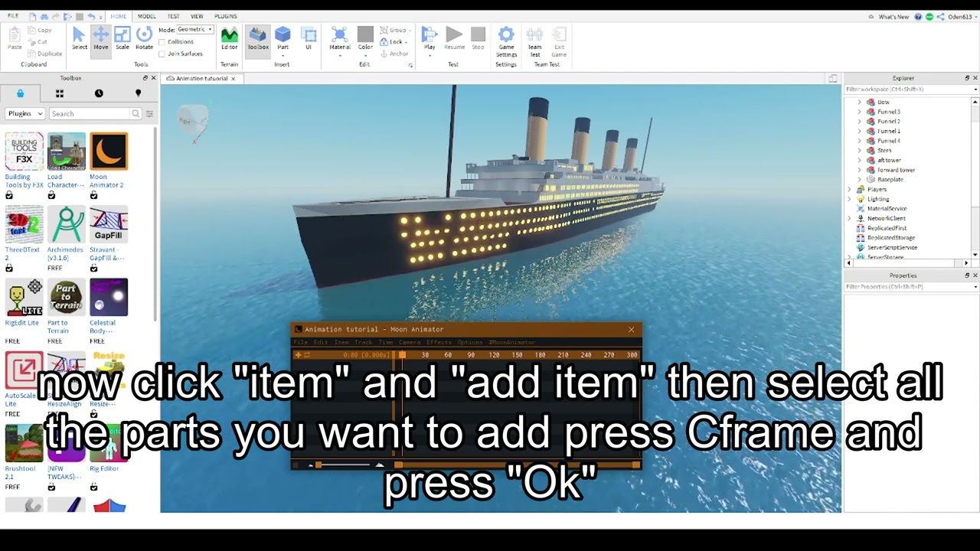980x551 pixels.
Task: Open Toolbox filter options icon
Action: click(149, 114)
